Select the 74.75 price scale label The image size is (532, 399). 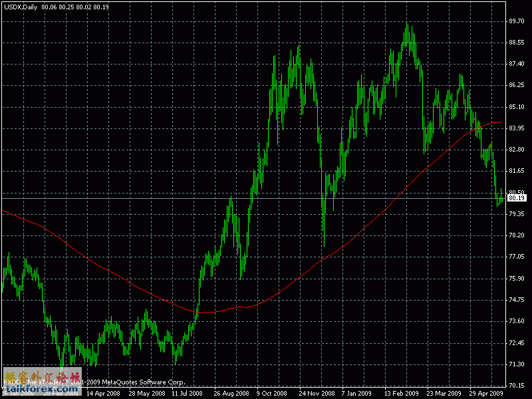pos(516,300)
